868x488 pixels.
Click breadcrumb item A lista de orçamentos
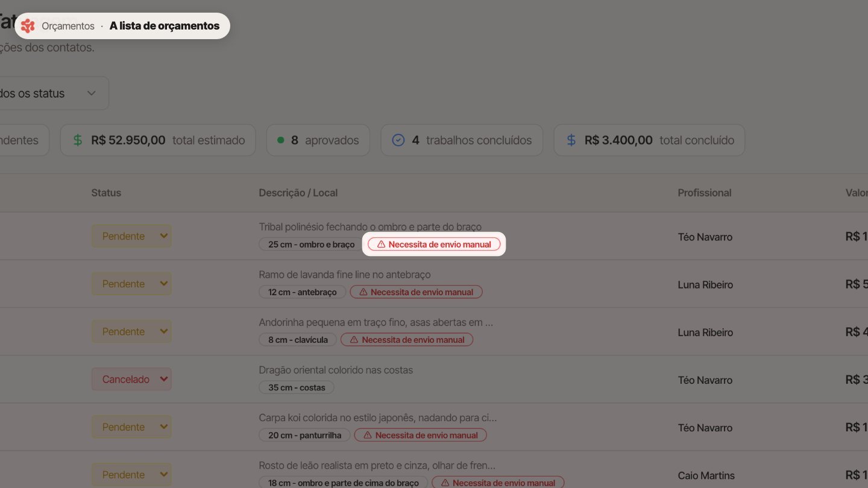(165, 26)
